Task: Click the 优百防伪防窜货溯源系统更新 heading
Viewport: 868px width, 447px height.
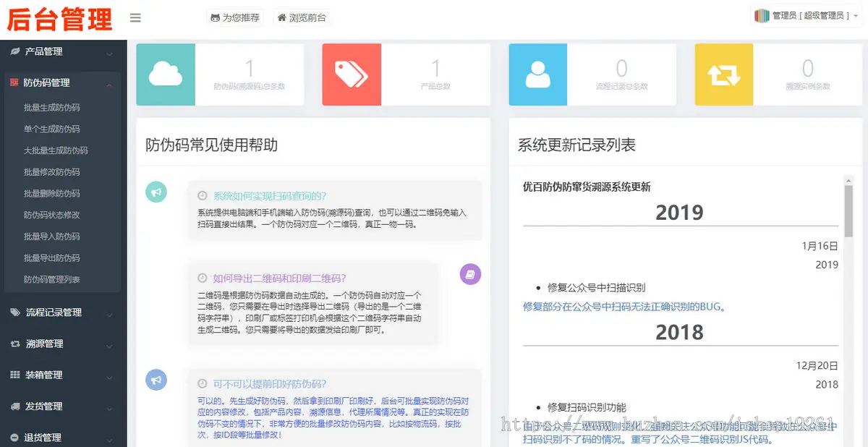Action: (587, 187)
